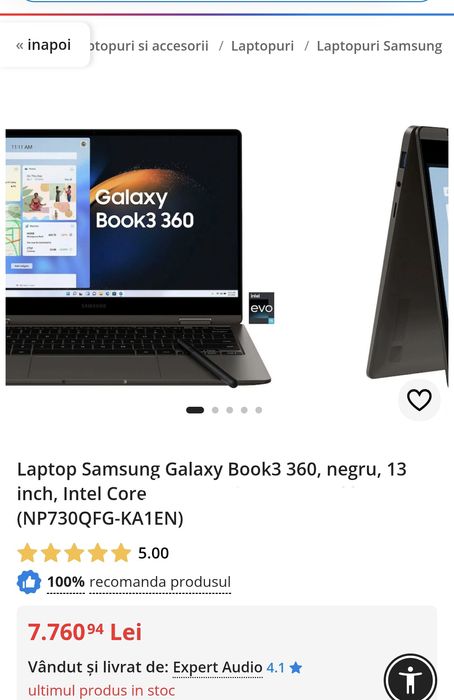
Task: Select the fifth image carousel dot
Action: [x=258, y=410]
